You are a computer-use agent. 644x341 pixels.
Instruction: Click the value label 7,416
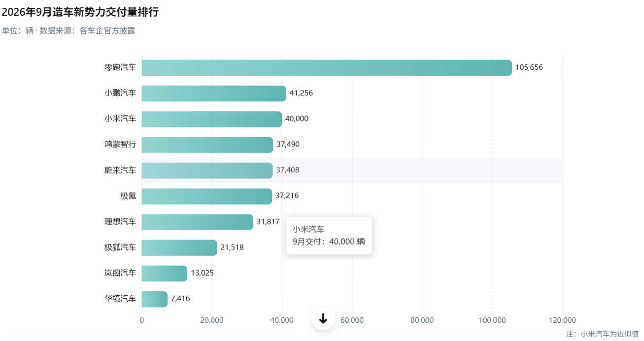click(180, 299)
